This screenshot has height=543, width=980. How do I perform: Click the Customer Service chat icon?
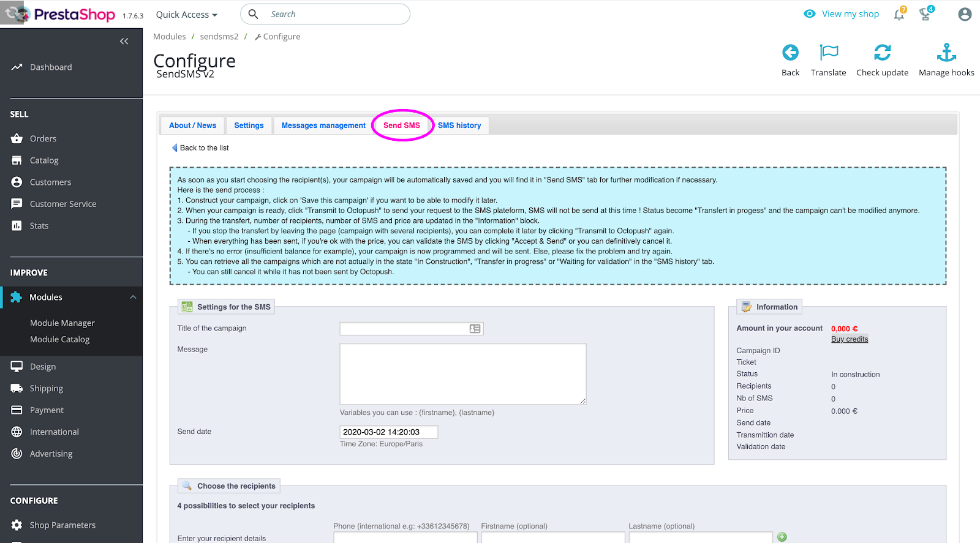(17, 204)
